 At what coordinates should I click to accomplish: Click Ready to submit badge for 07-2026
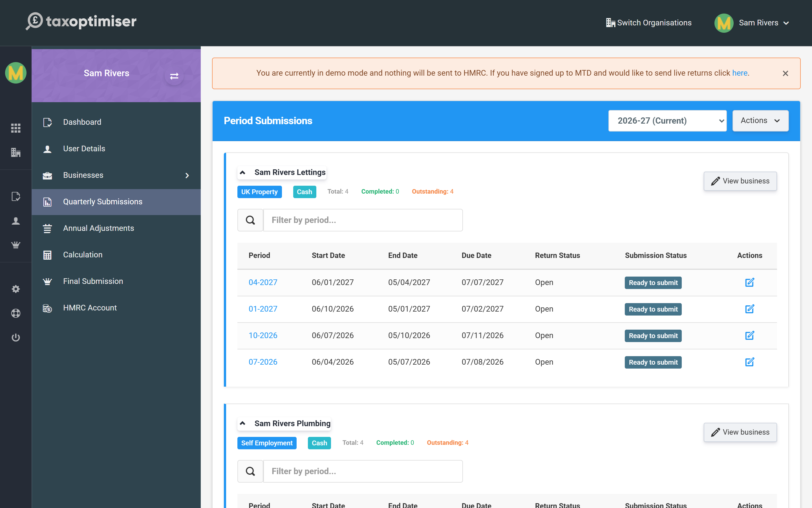[x=653, y=362]
